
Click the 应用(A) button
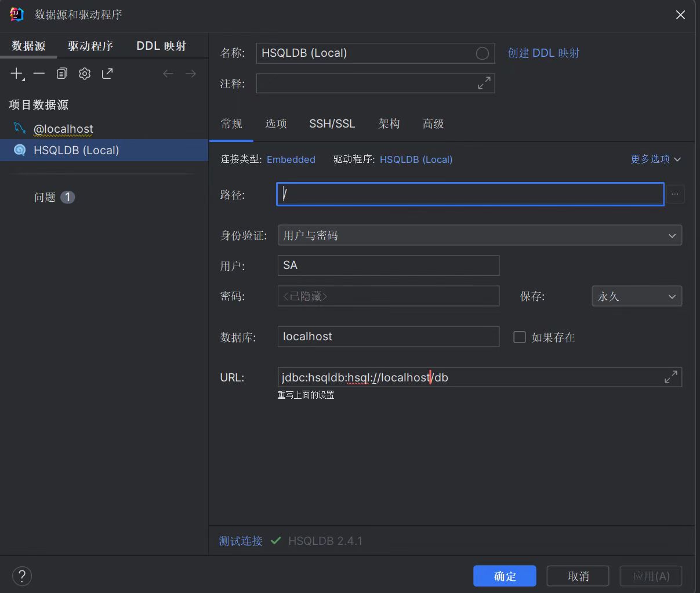pos(651,576)
